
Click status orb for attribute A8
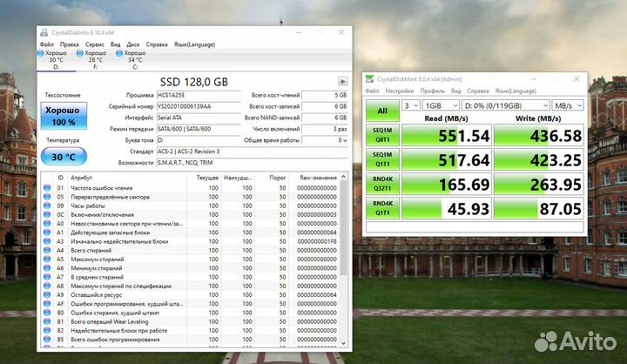coord(47,286)
